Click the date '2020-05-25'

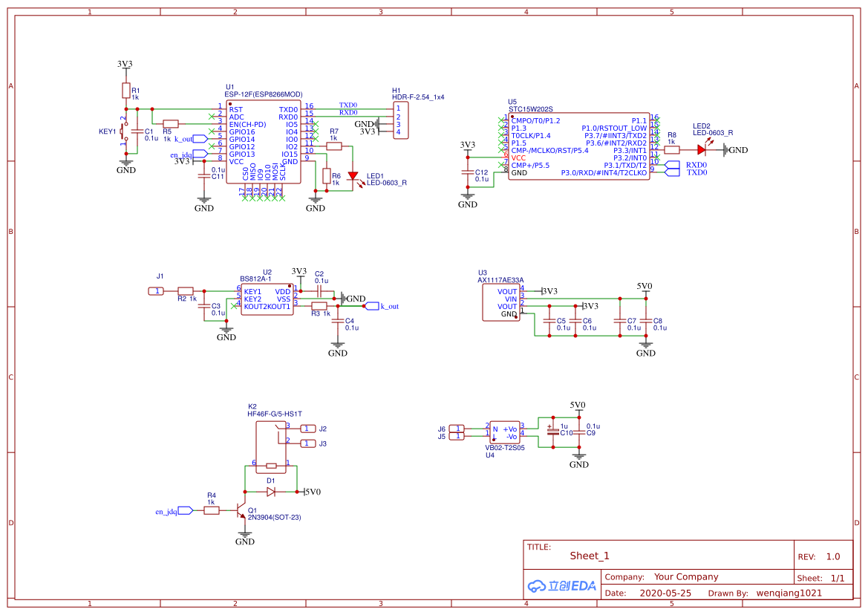[x=665, y=593]
